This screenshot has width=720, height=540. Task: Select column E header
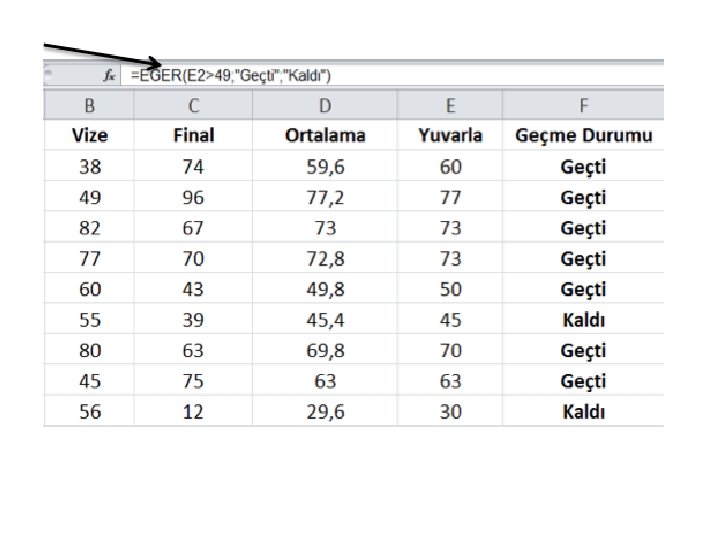point(450,105)
